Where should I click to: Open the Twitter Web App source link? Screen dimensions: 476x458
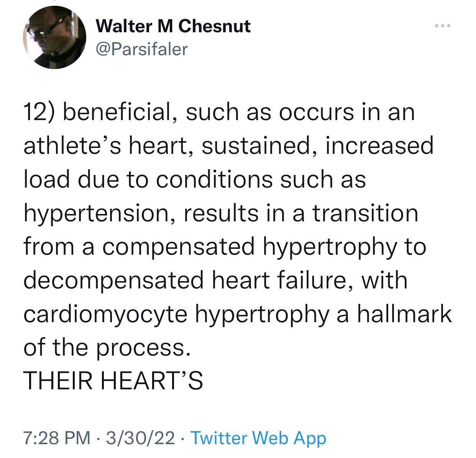tap(258, 438)
